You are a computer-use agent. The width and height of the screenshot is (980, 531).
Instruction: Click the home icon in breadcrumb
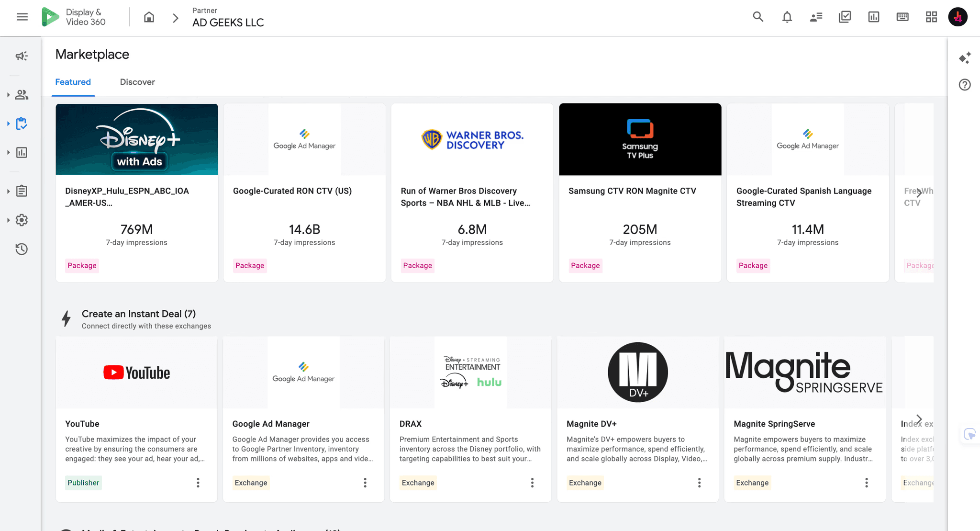(149, 18)
